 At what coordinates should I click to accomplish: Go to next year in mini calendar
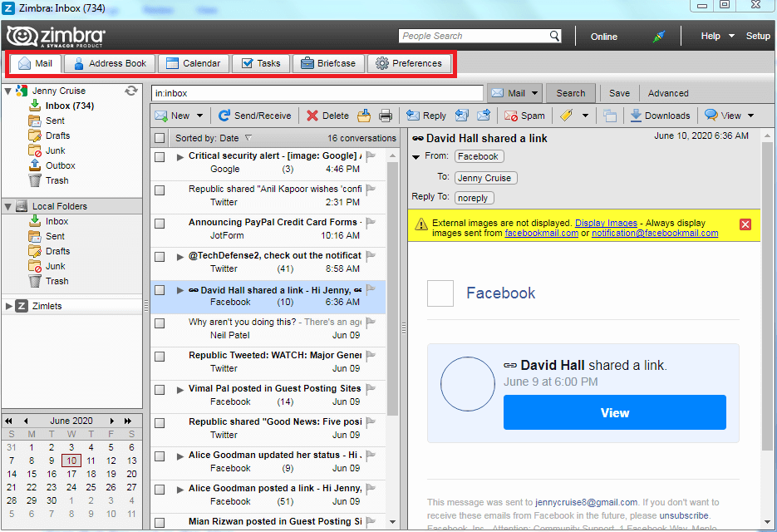(128, 421)
